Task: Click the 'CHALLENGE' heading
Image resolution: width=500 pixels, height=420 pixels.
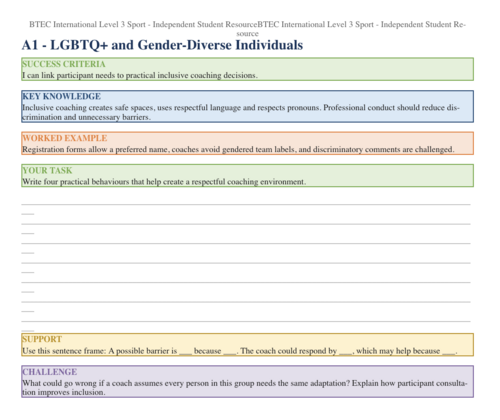Action: point(50,372)
